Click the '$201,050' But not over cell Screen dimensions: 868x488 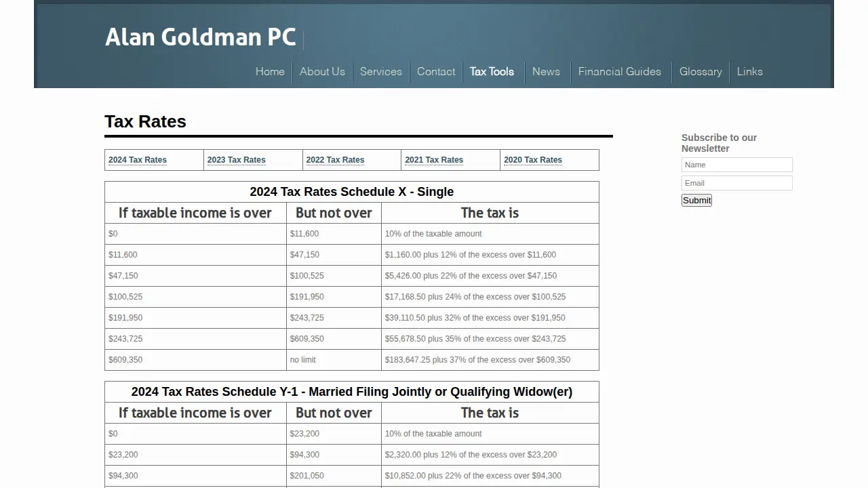point(334,476)
